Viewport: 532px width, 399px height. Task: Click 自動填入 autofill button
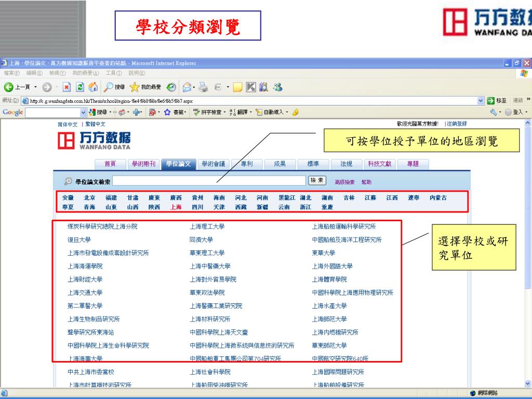tap(271, 112)
